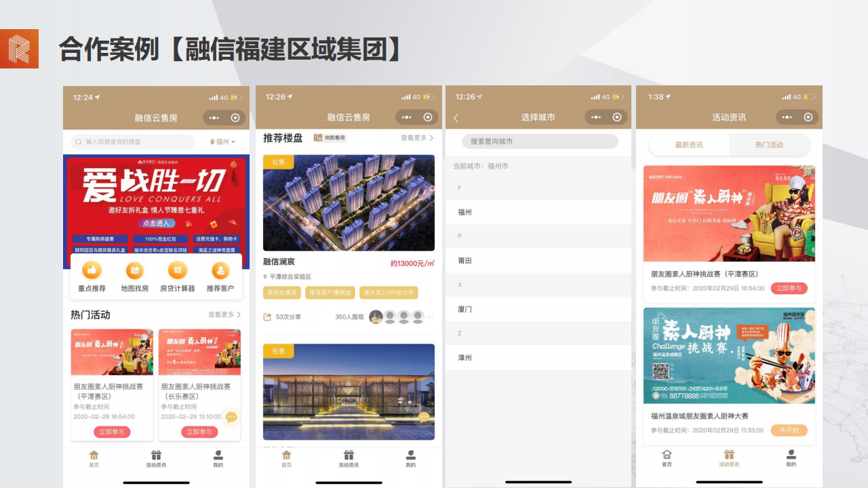The height and width of the screenshot is (488, 868).
Task: Open 朋友圈素人厨神挑战赛 red banner on fourth phone
Action: point(729,213)
